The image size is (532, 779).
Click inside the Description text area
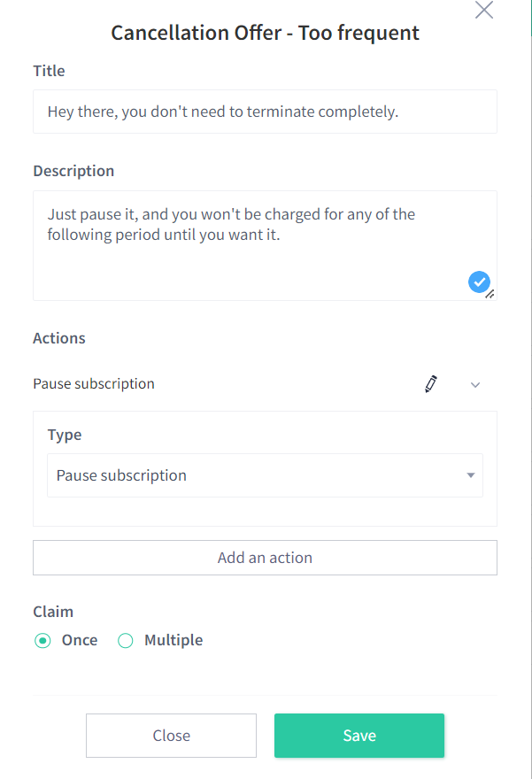point(265,245)
